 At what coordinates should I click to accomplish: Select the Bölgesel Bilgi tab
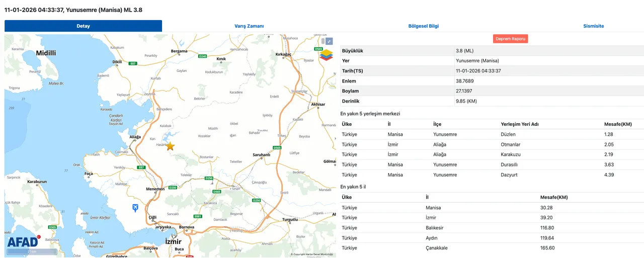pyautogui.click(x=423, y=26)
